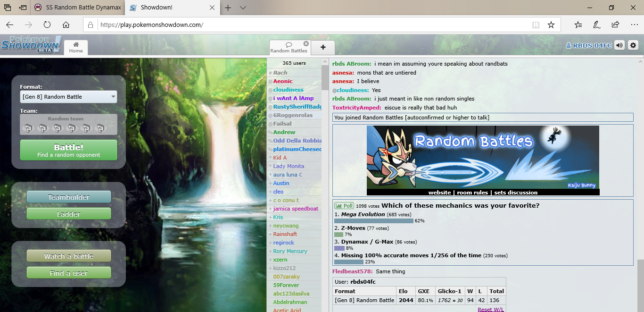644x312 pixels.
Task: Open the Format dropdown for Gen 8 Random Battle
Action: 68,97
